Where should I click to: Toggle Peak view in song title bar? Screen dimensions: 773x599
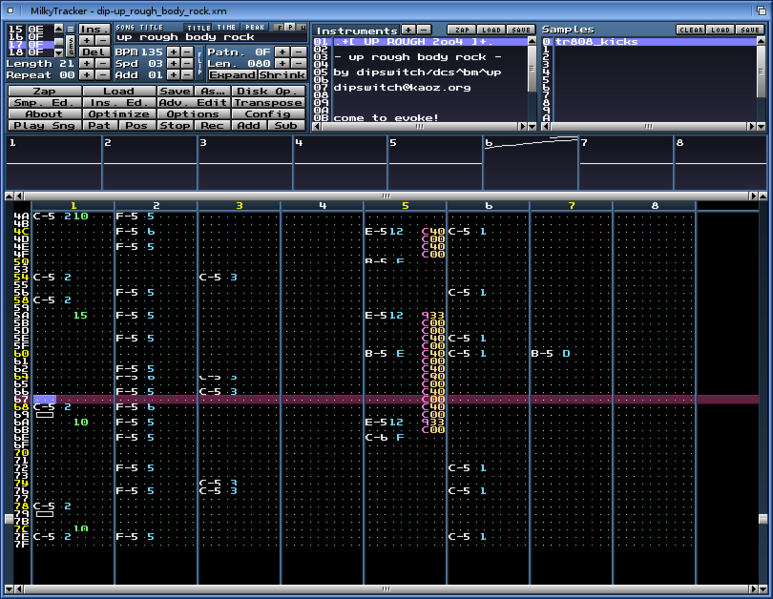254,27
